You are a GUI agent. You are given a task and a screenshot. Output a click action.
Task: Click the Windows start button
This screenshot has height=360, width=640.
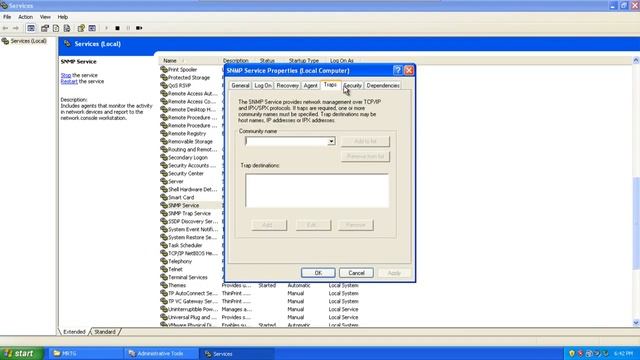[21, 353]
